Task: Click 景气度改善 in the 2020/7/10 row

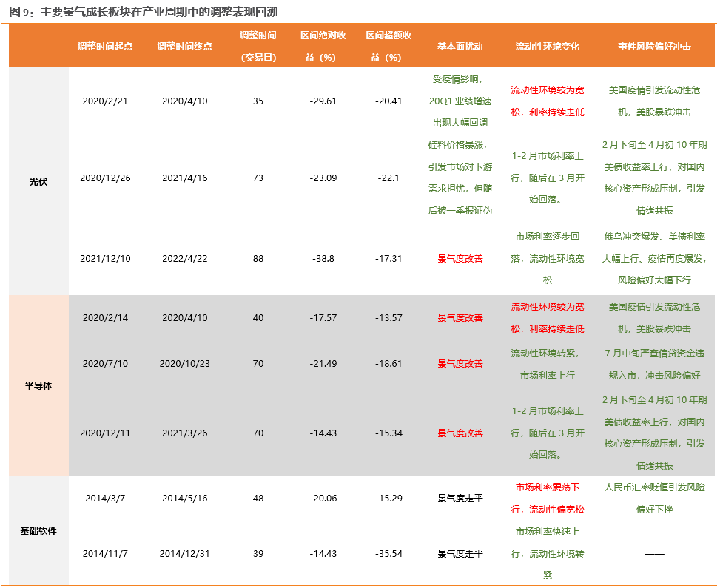Action: pos(460,364)
